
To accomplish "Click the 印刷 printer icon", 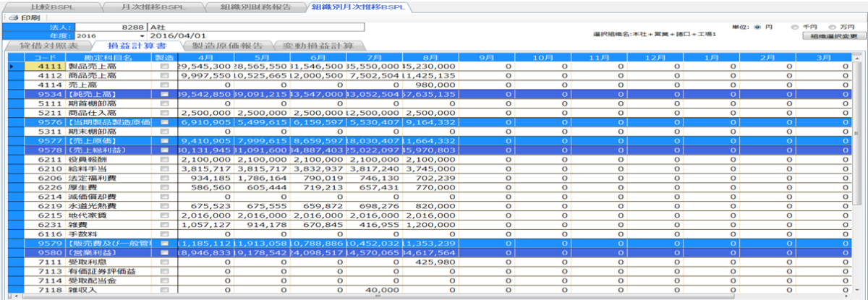I will pos(13,17).
